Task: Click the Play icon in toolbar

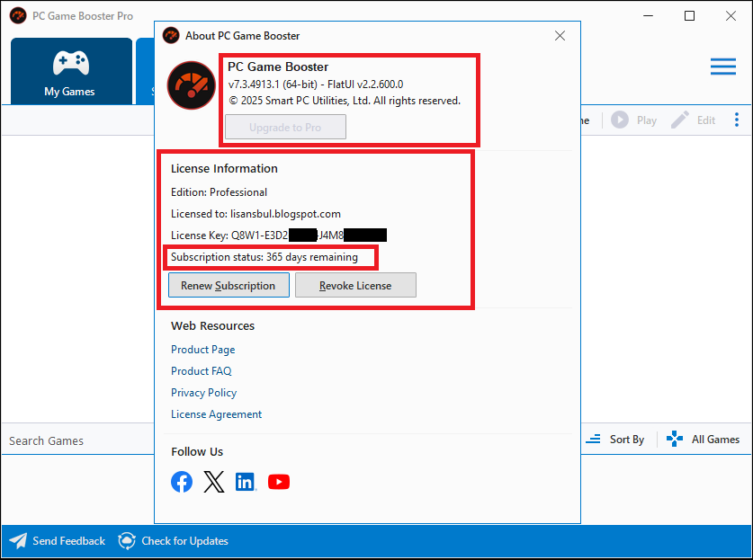Action: pos(620,120)
